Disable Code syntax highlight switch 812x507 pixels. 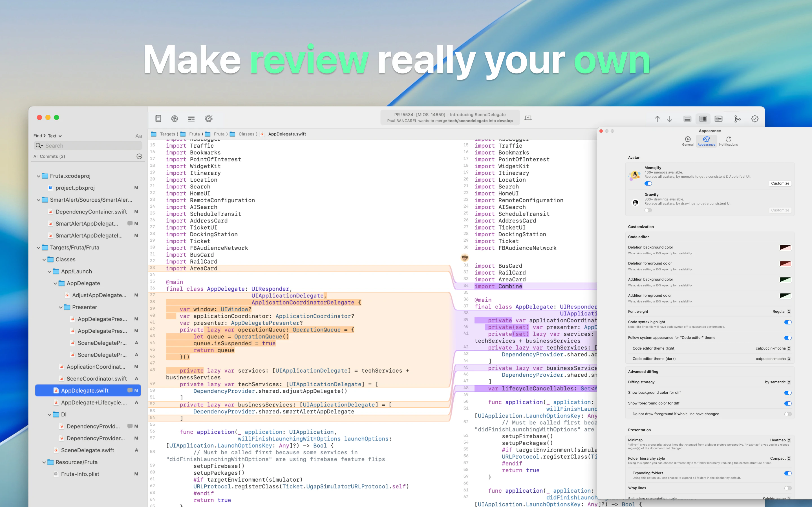[x=787, y=322]
